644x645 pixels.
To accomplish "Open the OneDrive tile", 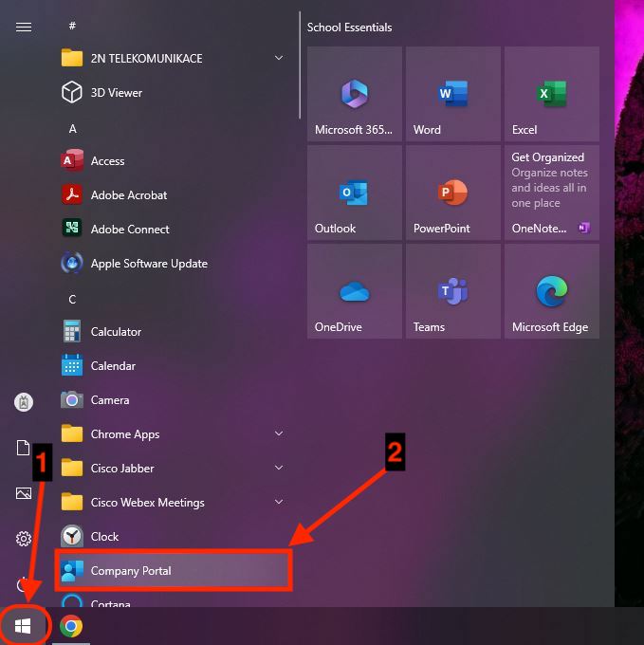I will 355,291.
